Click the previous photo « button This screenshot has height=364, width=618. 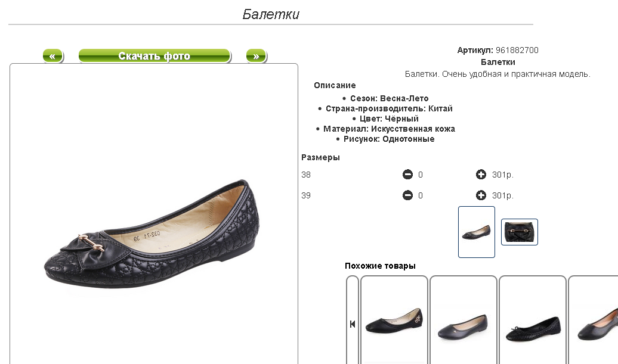(x=53, y=56)
